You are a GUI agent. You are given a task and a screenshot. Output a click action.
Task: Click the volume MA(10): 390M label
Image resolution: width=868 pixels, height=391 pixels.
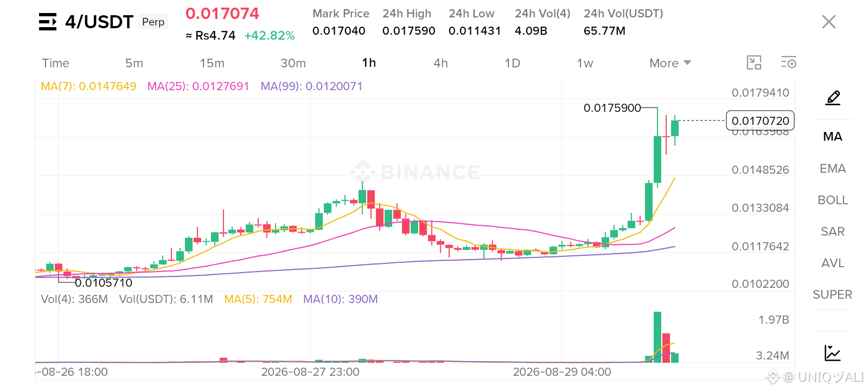pyautogui.click(x=341, y=299)
